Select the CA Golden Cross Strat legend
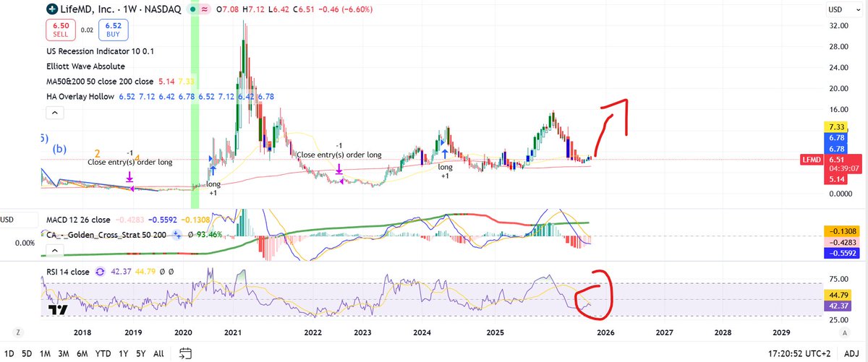This screenshot has height=362, width=868. tap(107, 234)
